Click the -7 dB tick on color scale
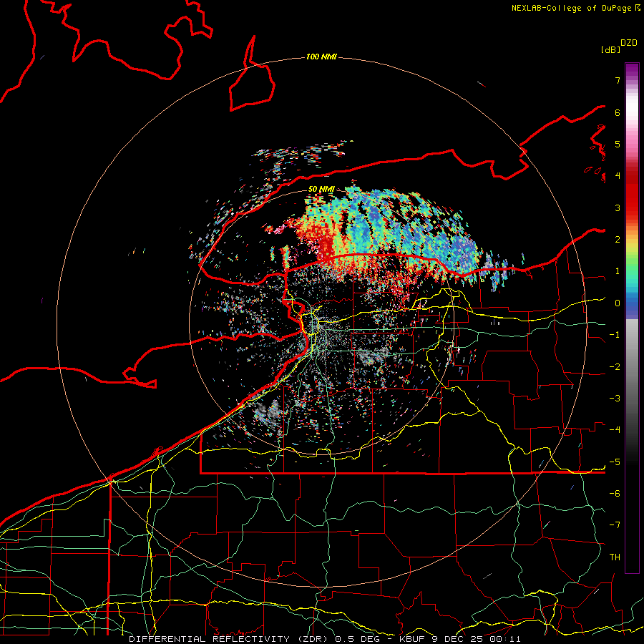The image size is (644, 644). coord(615,525)
